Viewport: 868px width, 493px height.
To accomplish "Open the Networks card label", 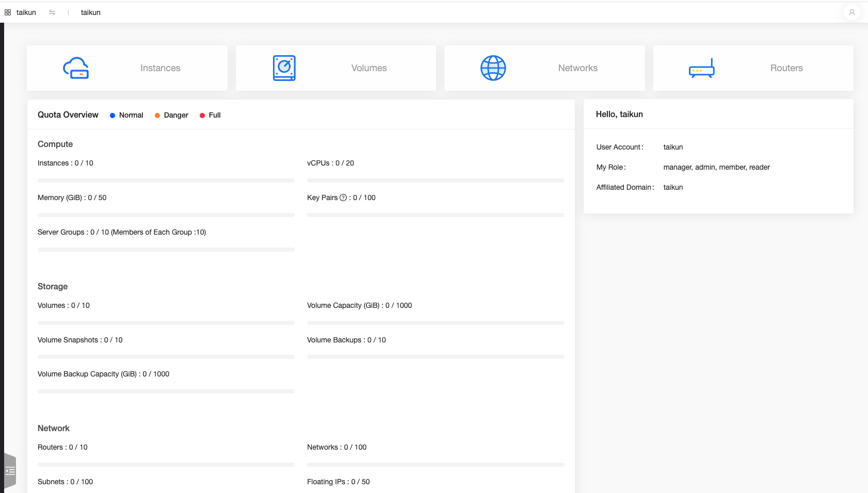I will 578,68.
